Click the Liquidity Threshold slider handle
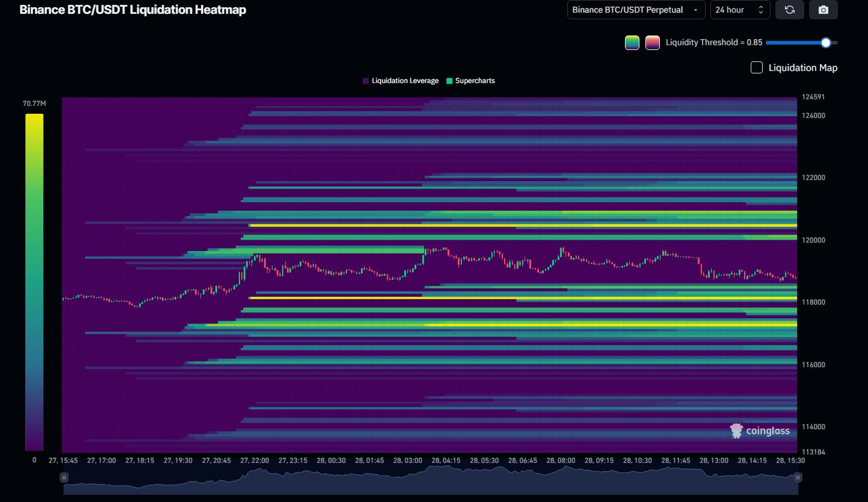This screenshot has width=868, height=502. [x=826, y=42]
